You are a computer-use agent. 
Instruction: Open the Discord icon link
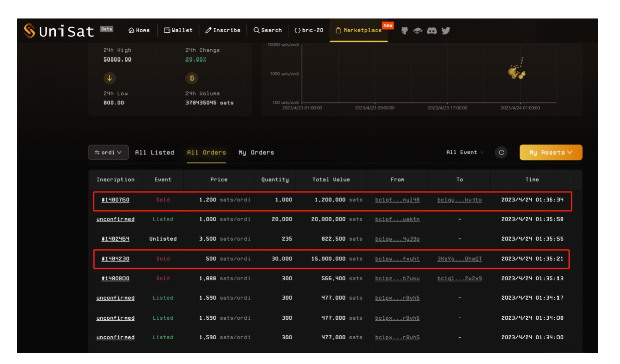[431, 31]
